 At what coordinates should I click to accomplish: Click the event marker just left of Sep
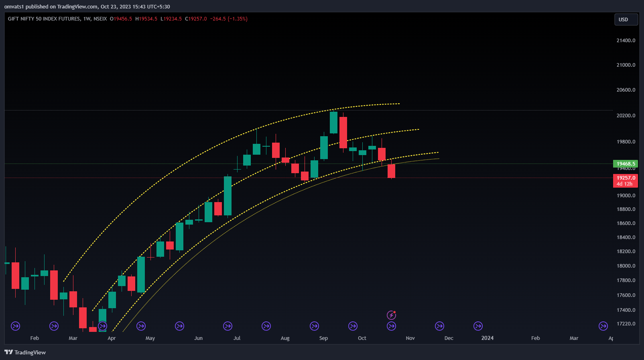pos(314,326)
